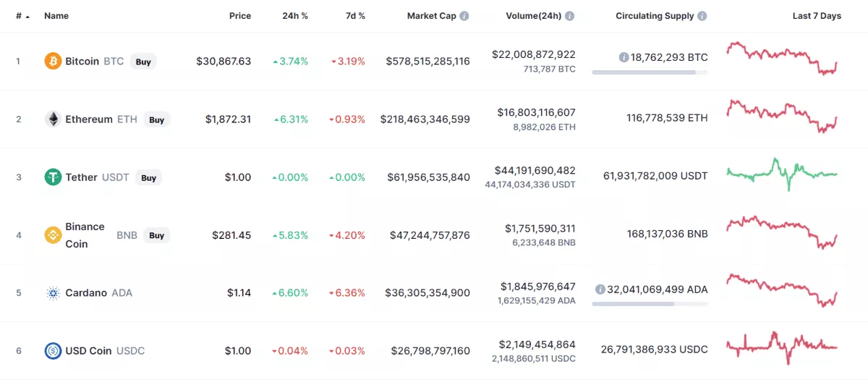Screen dimensions: 868x380
Task: Open the Circulating Supply header info icon
Action: (x=702, y=16)
